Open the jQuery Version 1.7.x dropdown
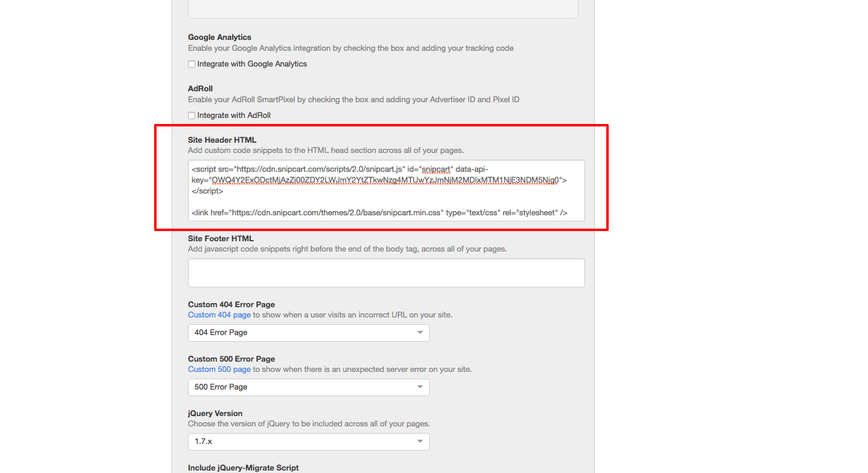The width and height of the screenshot is (868, 473). tap(308, 442)
